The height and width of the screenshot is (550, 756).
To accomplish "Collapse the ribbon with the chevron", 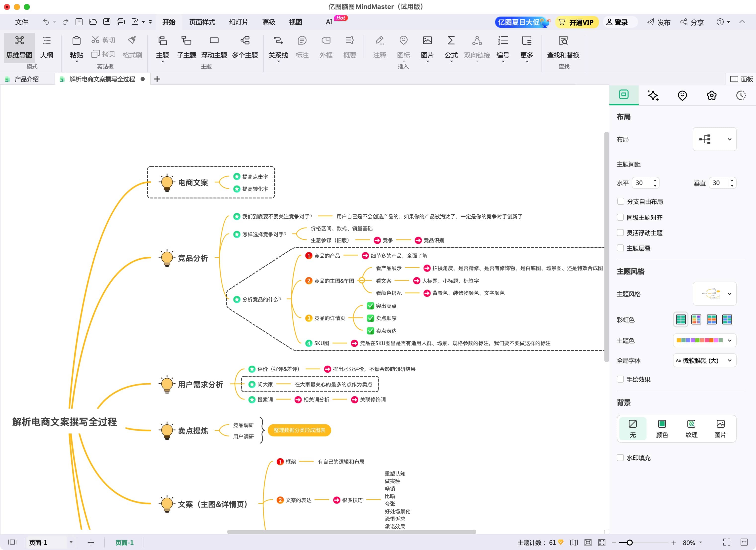I will [x=742, y=22].
